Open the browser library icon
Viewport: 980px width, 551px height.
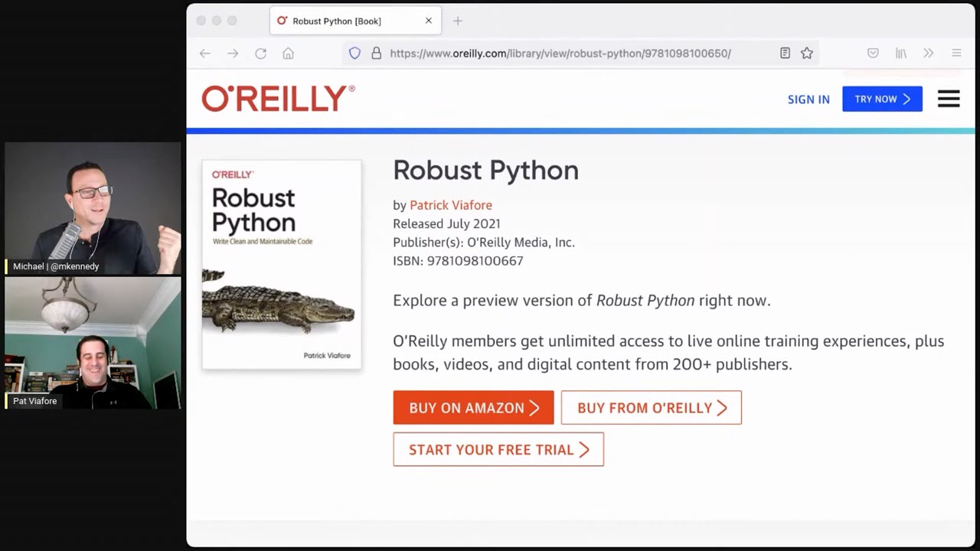pyautogui.click(x=901, y=54)
